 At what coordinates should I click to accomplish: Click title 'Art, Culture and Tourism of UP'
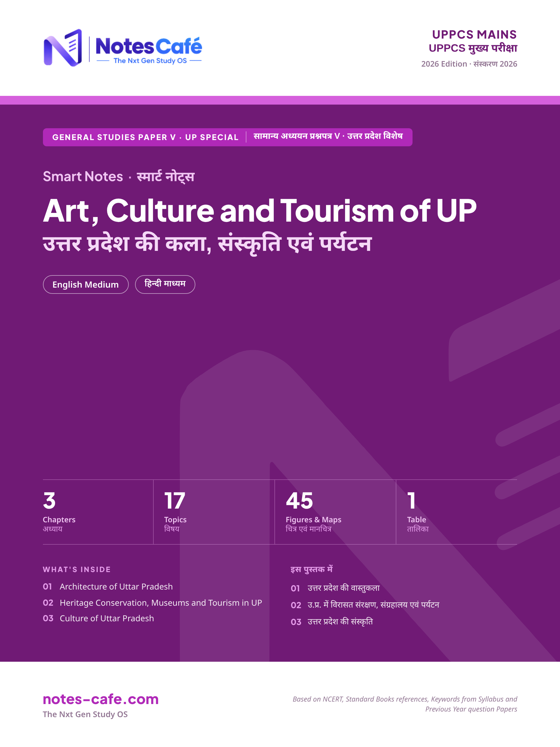tap(259, 211)
